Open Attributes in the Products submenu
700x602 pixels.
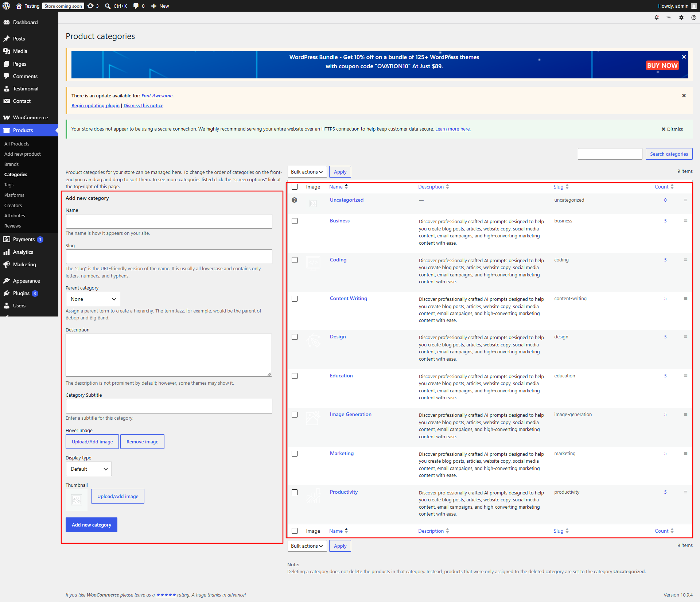tap(15, 215)
